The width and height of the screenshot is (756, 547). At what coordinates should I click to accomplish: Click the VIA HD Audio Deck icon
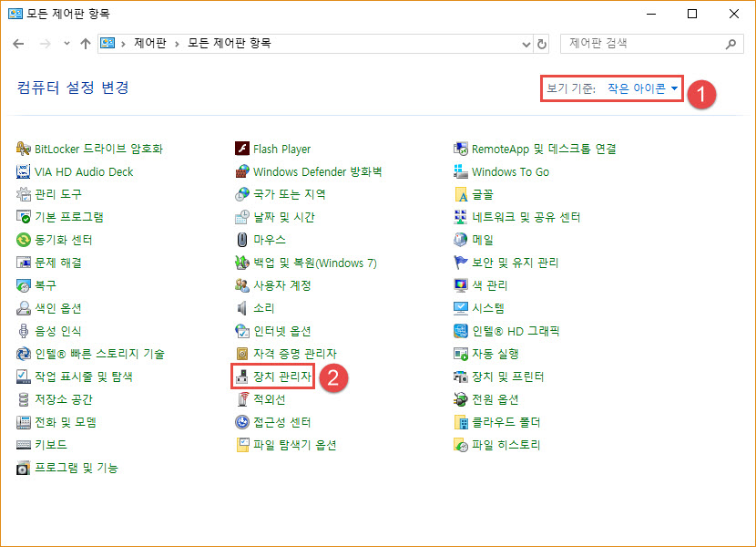[x=23, y=171]
